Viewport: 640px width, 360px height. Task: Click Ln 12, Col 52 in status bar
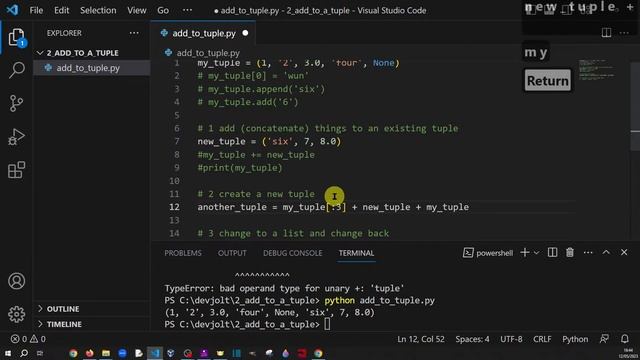[x=421, y=339]
